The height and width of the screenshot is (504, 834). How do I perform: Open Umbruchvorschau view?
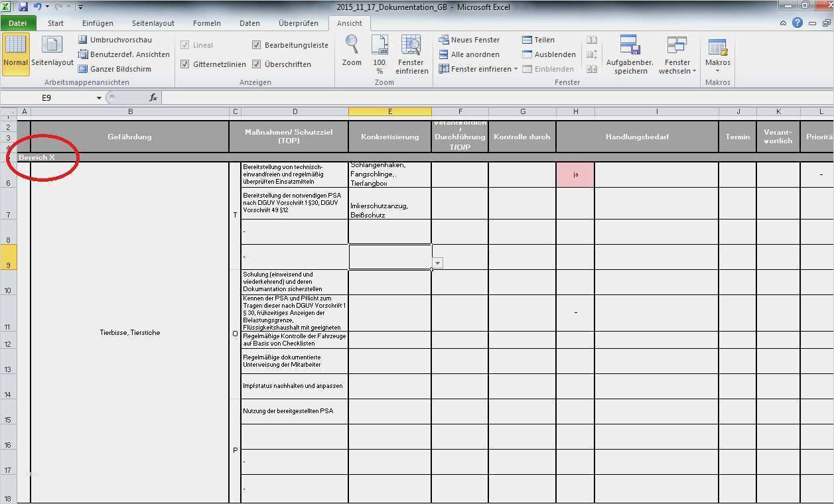click(x=114, y=40)
